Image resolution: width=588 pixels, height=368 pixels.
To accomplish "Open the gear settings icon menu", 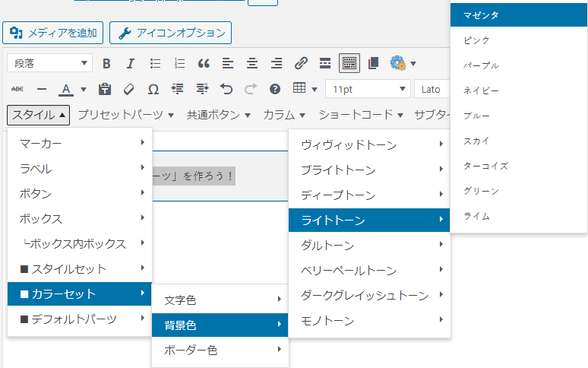I will pyautogui.click(x=403, y=63).
